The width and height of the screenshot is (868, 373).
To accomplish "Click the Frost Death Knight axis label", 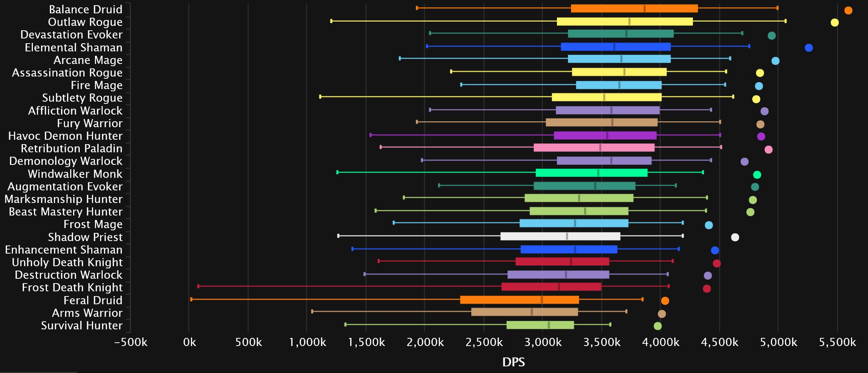I will pos(72,287).
